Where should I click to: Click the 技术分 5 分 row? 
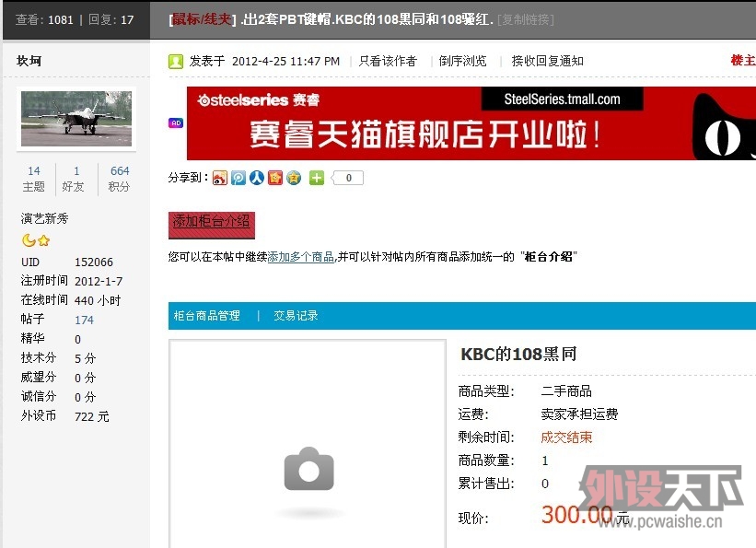click(58, 358)
